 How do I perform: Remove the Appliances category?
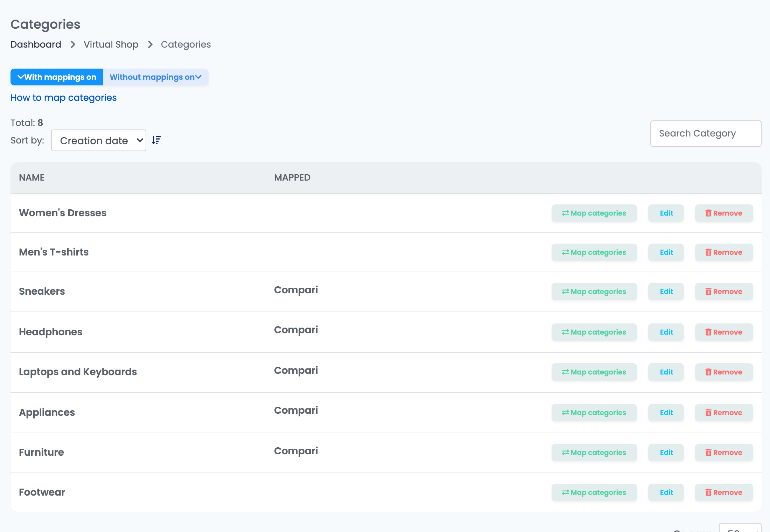(724, 413)
